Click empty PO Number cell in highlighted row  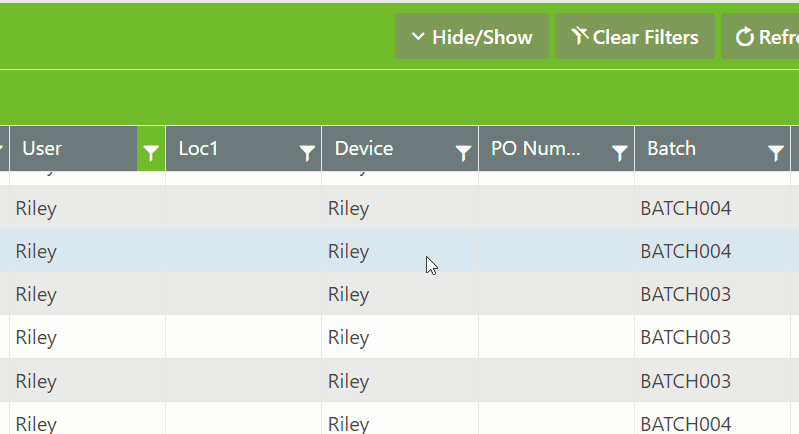point(556,251)
